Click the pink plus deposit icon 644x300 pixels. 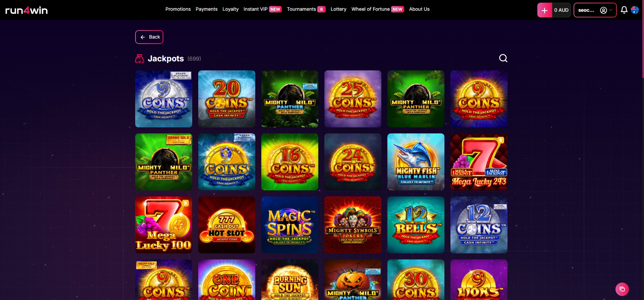tap(544, 10)
